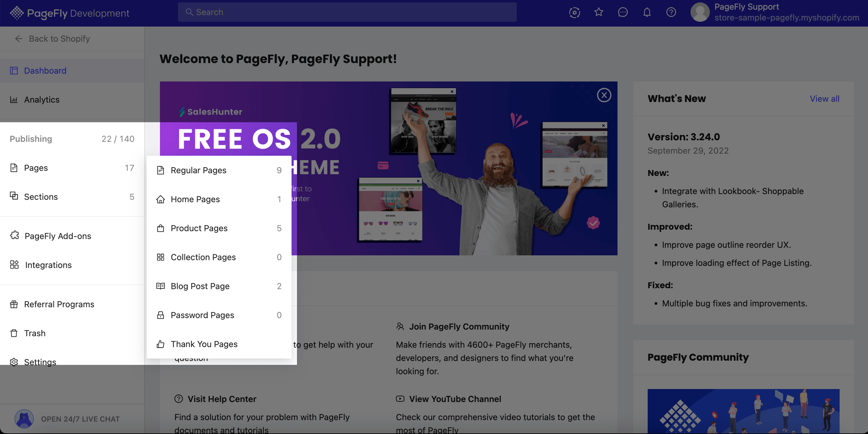Screen dimensions: 868x434
Task: Open Dashboard in sidebar
Action: (x=72, y=71)
